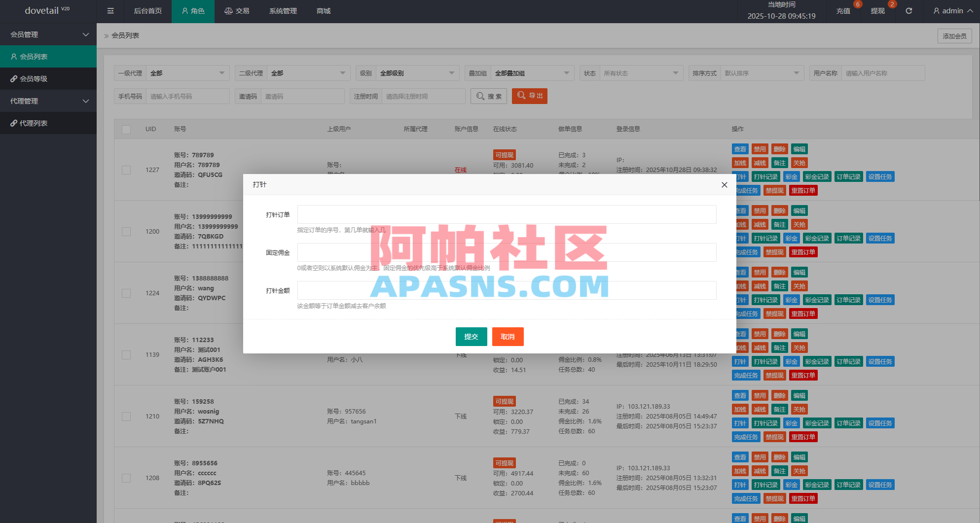Open the 排序方式 dropdown
This screenshot has width=980, height=523.
tap(762, 73)
